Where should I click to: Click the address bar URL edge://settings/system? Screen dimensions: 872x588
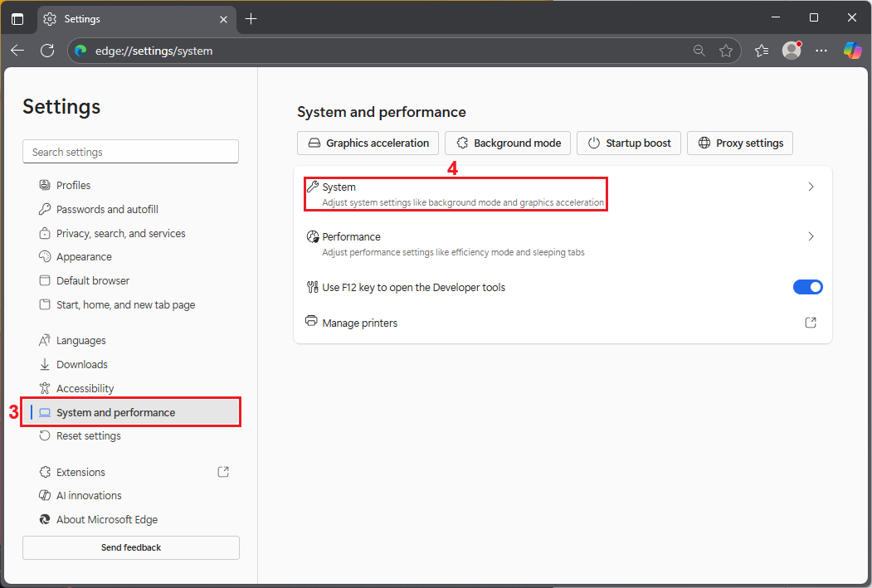pos(154,51)
